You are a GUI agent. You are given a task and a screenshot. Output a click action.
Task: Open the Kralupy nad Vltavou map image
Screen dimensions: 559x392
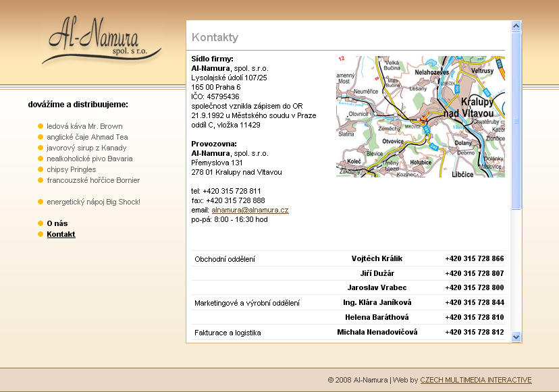pos(421,116)
